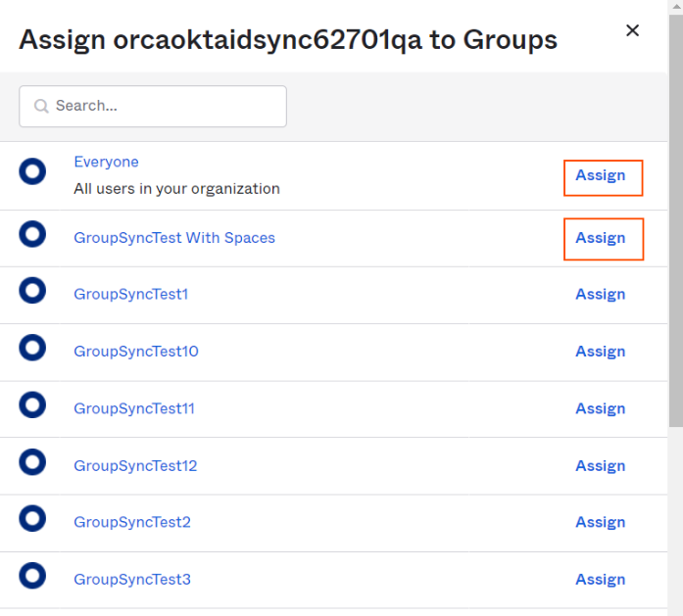The width and height of the screenshot is (683, 616).
Task: Click the magnifier icon in search box
Action: coord(41,106)
